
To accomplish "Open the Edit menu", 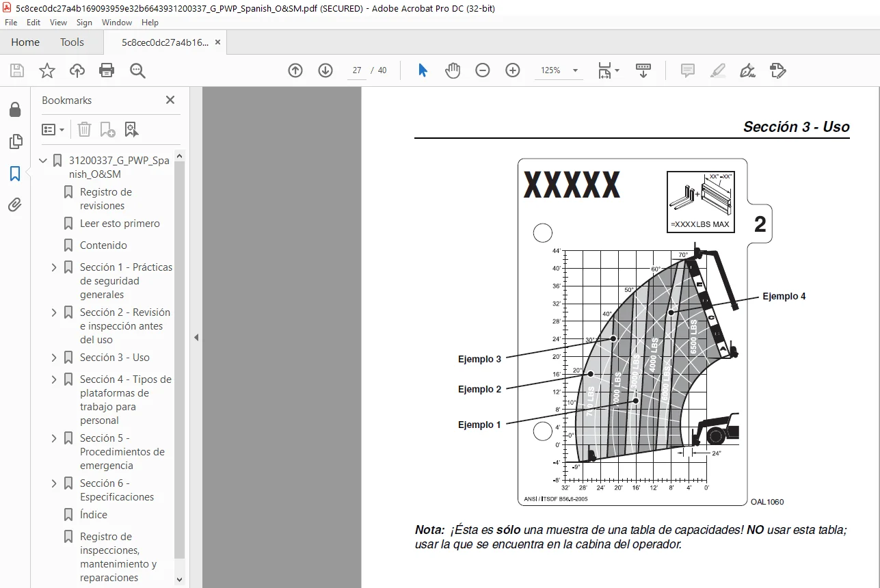I will pos(34,23).
